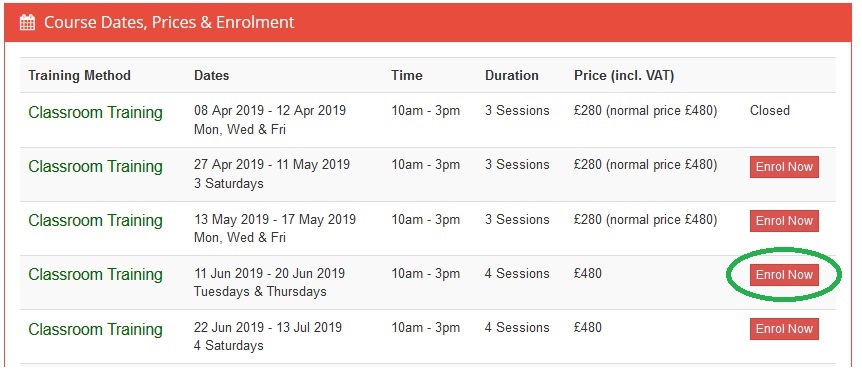Enrol in the 27 Apr 2019 Saturdays course
Image resolution: width=862 pixels, height=375 pixels.
[x=784, y=167]
